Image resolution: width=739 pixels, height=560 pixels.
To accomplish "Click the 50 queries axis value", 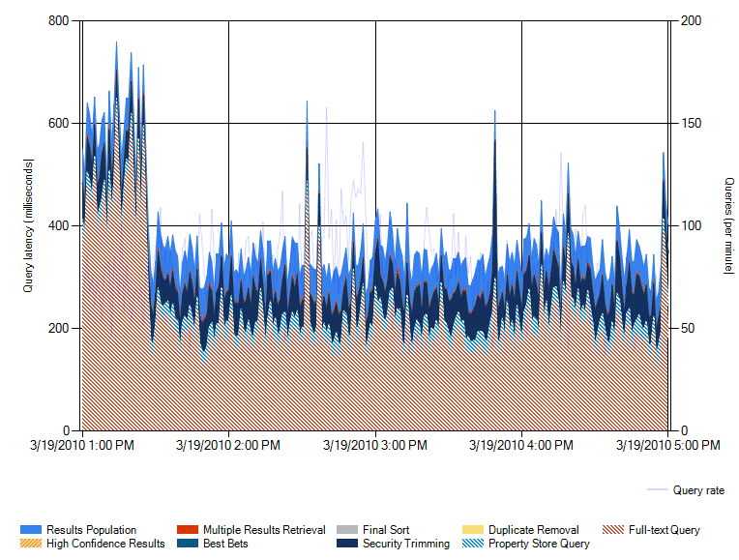I will (x=688, y=328).
